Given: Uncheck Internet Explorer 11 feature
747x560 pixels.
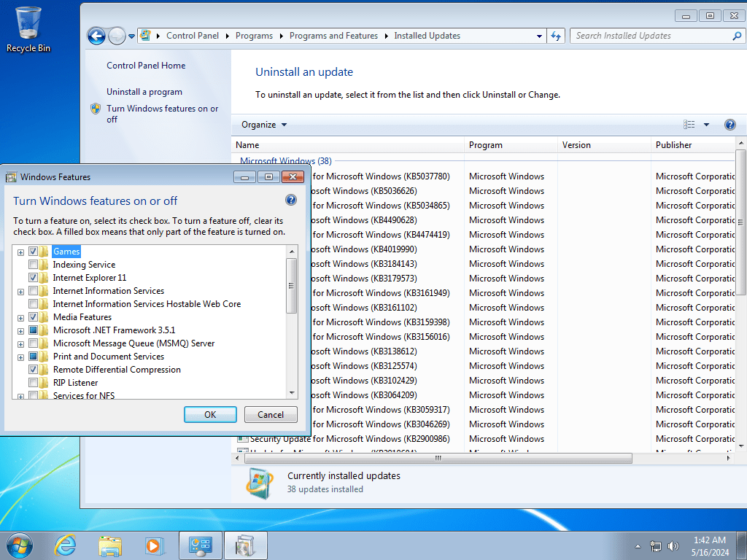Looking at the screenshot, I should 34,278.
